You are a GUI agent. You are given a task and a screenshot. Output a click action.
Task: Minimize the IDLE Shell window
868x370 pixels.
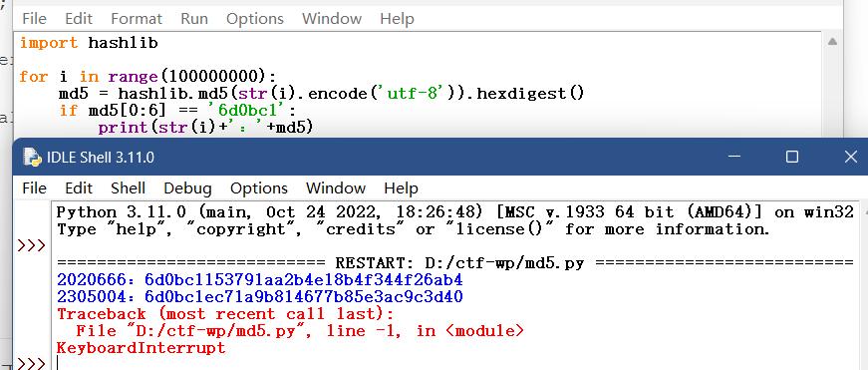[734, 158]
